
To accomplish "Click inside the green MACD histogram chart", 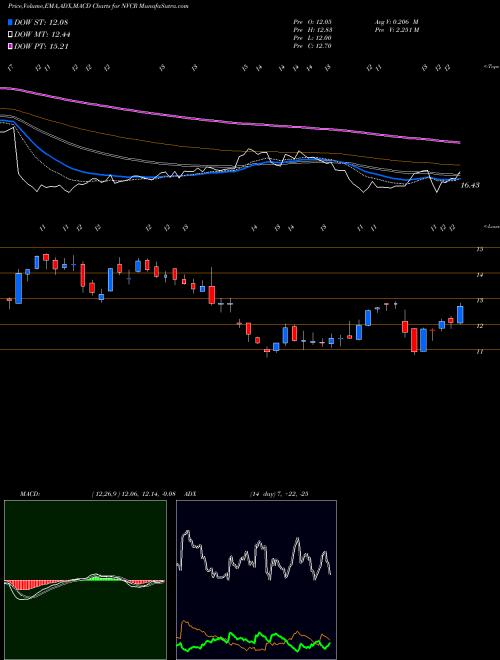I will [x=85, y=580].
